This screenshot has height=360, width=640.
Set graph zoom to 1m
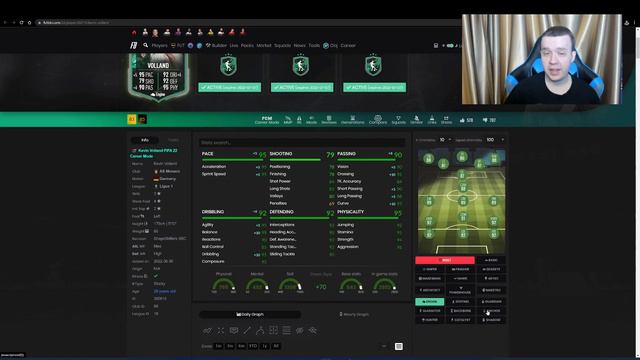click(218, 346)
